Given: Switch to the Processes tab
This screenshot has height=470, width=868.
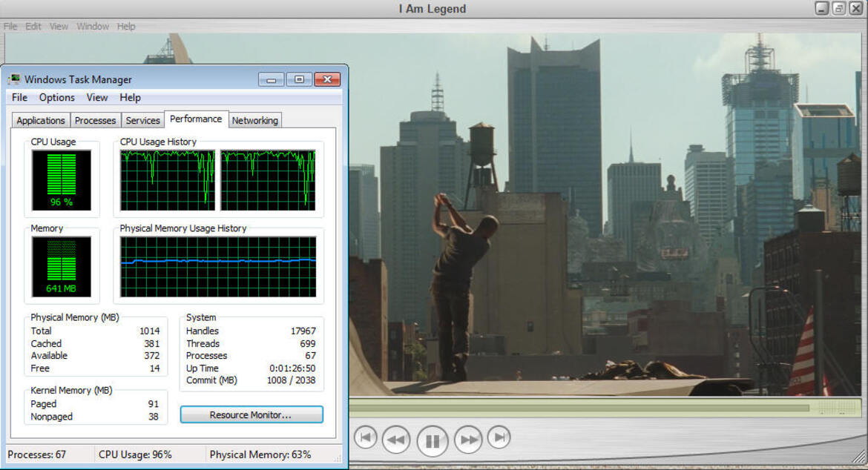Looking at the screenshot, I should tap(95, 121).
